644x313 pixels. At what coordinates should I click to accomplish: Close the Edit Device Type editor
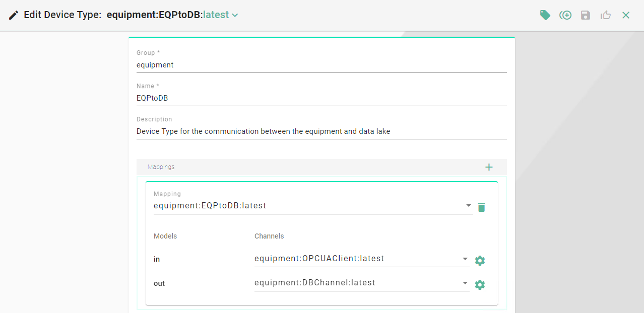click(626, 15)
